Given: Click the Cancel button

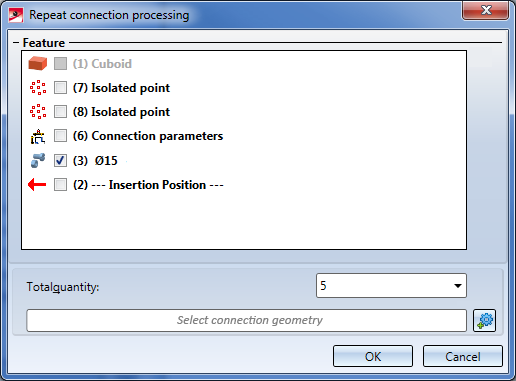Looking at the screenshot, I should tap(463, 356).
